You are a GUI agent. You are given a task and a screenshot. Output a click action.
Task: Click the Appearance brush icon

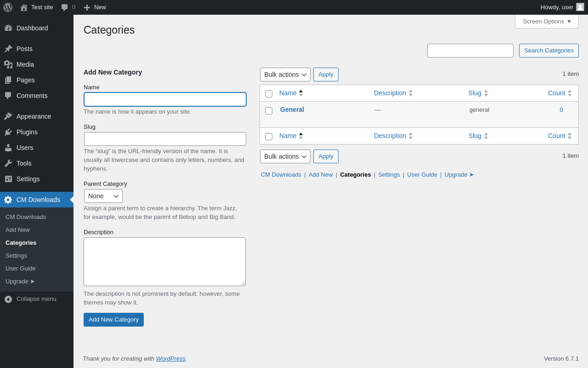click(8, 116)
